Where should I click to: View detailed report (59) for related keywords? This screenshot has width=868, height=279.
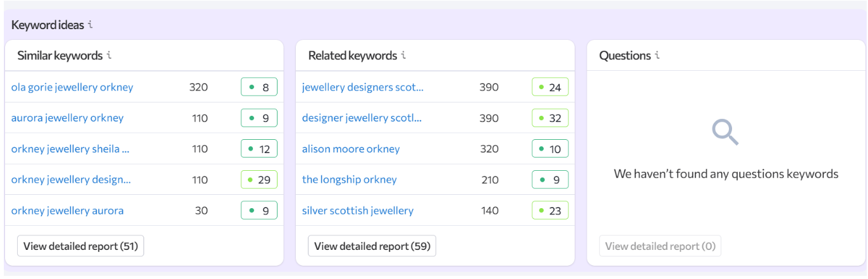[372, 246]
